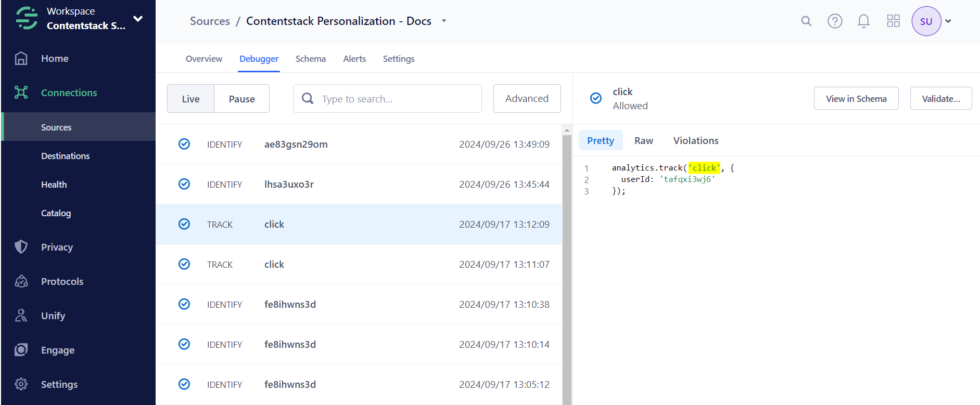This screenshot has height=405, width=980.
Task: Switch to Raw view tab
Action: 644,140
